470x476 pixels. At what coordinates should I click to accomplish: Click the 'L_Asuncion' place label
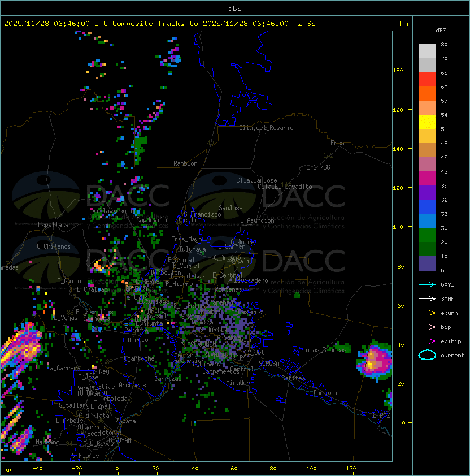(x=257, y=220)
